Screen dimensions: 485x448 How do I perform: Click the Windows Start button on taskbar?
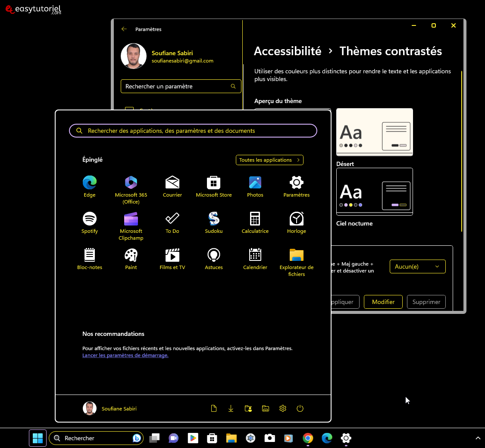[x=38, y=438]
